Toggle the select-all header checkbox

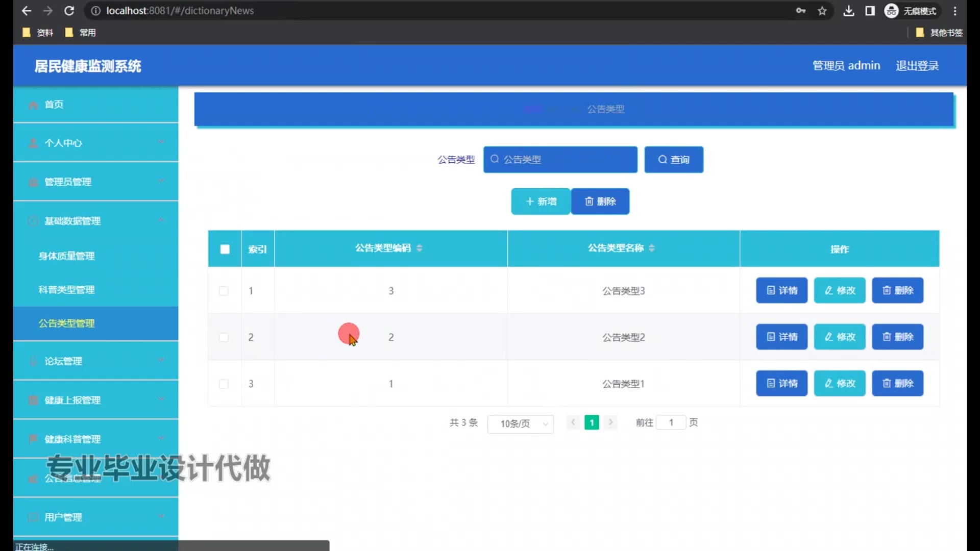point(225,249)
